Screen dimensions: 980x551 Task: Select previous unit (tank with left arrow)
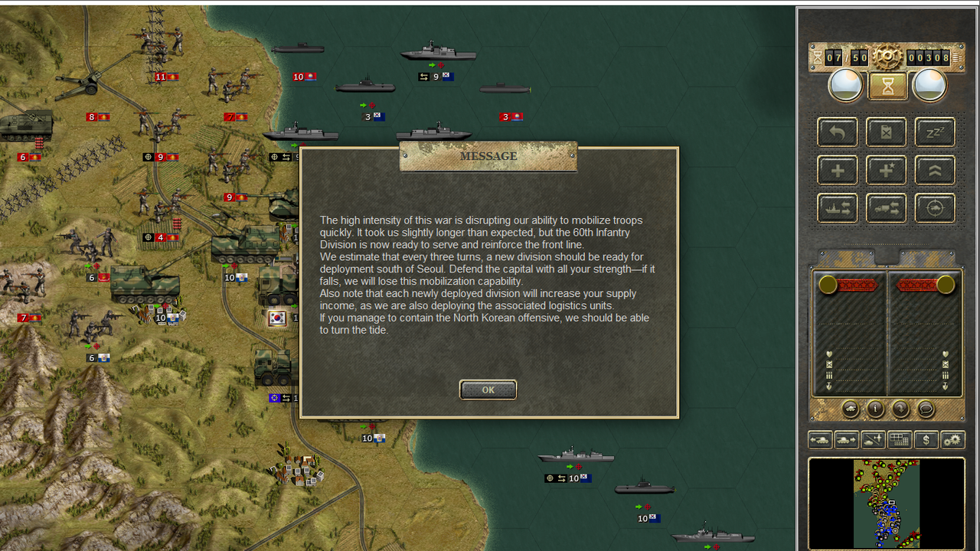point(820,440)
